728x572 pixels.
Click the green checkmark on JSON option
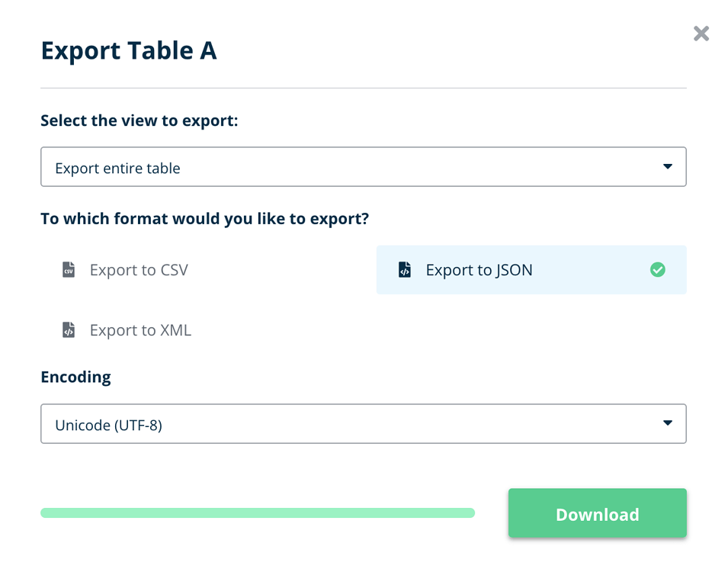click(x=657, y=269)
